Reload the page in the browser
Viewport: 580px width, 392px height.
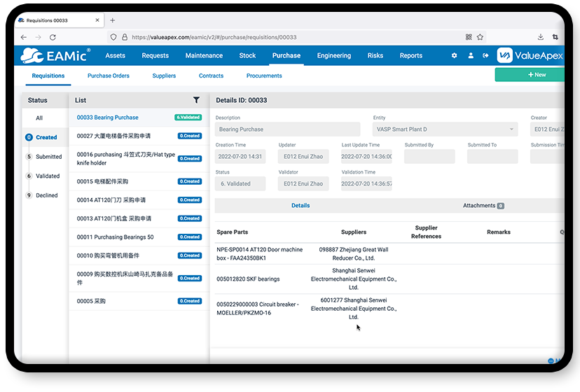[x=53, y=37]
